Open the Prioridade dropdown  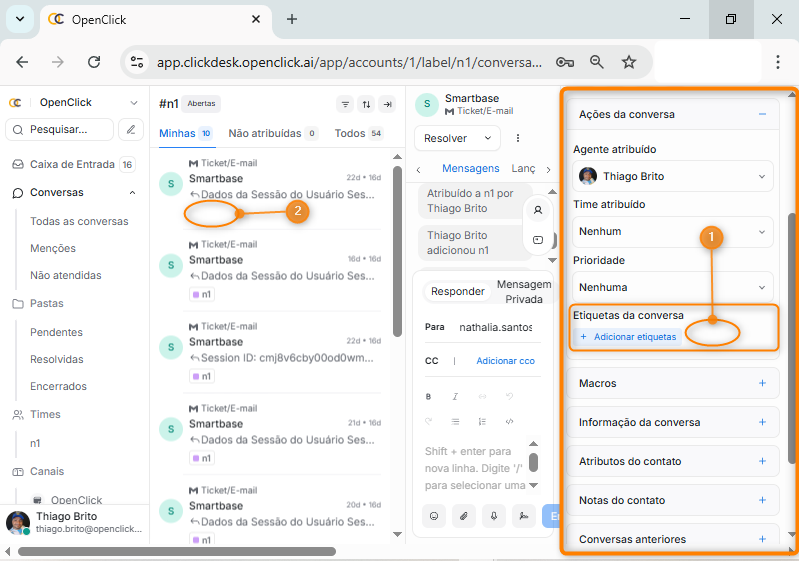pyautogui.click(x=673, y=287)
